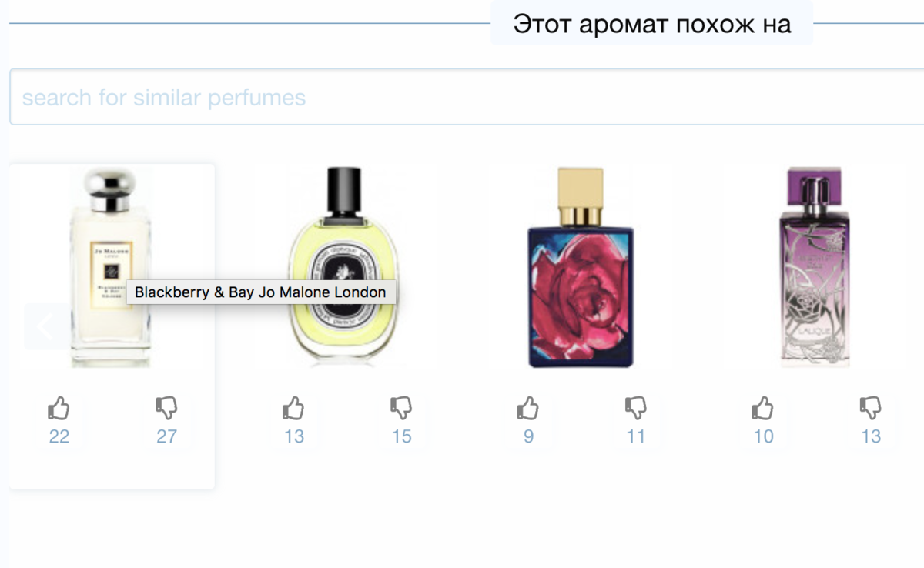Image resolution: width=924 pixels, height=568 pixels.
Task: Click the dislike count 27
Action: pos(167,436)
